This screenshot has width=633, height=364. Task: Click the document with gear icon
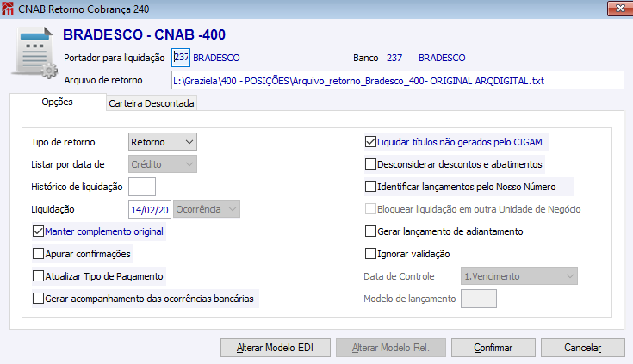click(34, 52)
